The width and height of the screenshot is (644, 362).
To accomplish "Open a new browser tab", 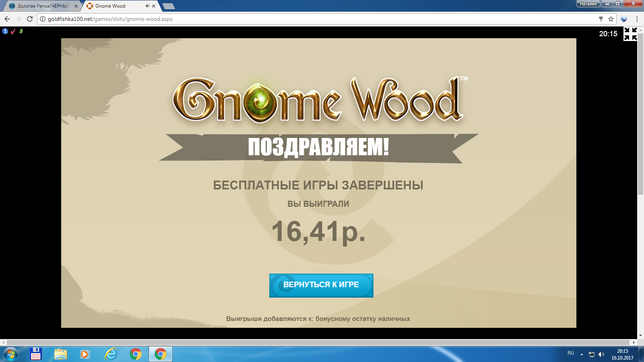I will point(169,6).
